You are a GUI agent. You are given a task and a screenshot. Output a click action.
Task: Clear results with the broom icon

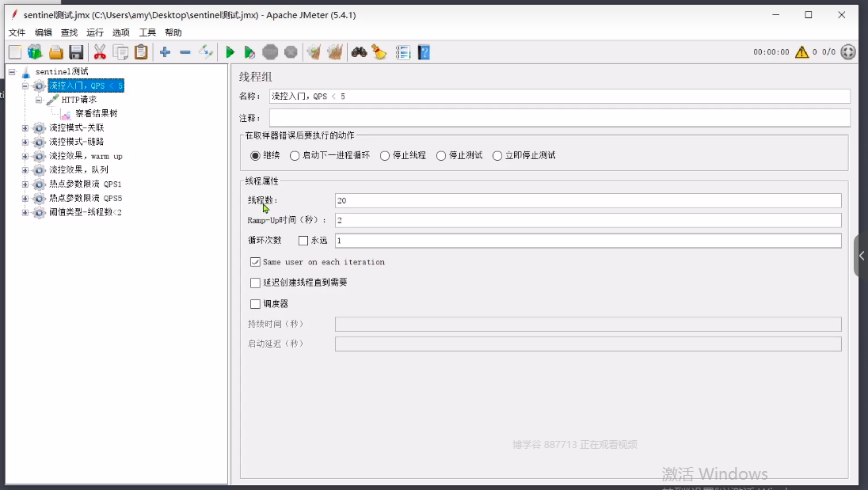click(314, 52)
